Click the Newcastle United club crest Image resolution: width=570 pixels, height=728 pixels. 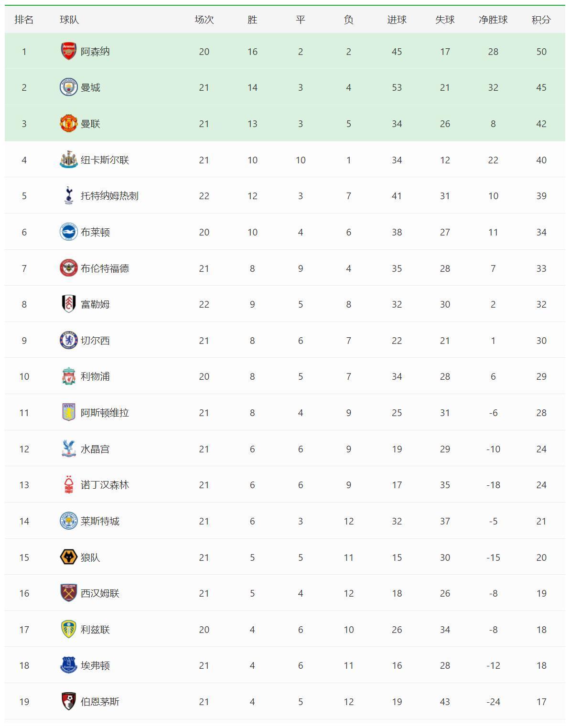pyautogui.click(x=68, y=160)
